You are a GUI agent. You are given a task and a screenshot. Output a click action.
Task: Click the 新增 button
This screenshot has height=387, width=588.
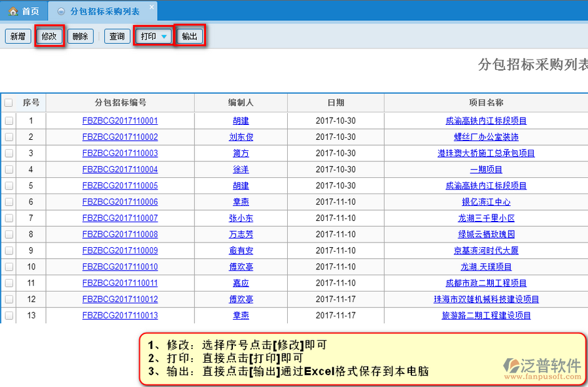click(18, 37)
